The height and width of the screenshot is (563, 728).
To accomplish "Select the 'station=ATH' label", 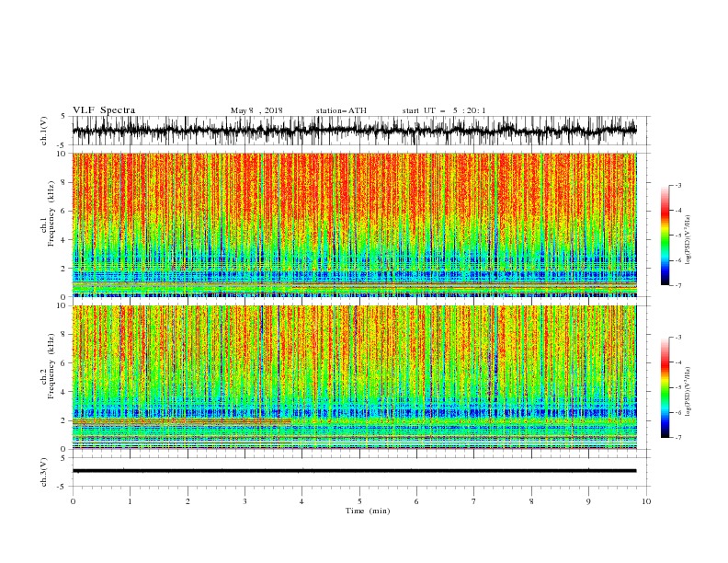I will click(341, 110).
